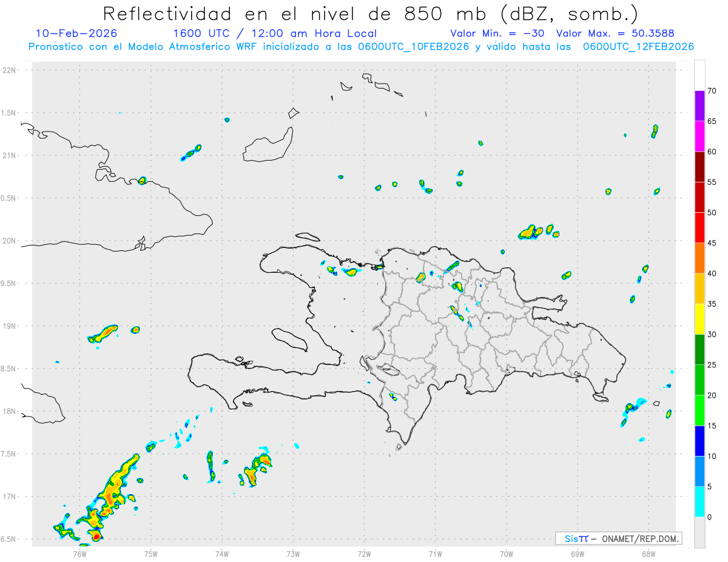Image resolution: width=728 pixels, height=562 pixels.
Task: Select the '69W' longitude label
Action: point(578,554)
